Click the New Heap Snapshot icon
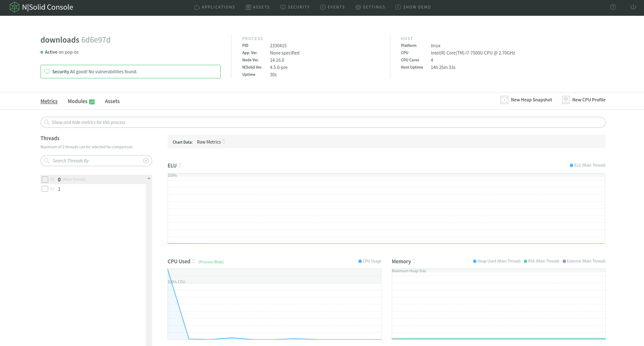 (x=504, y=100)
